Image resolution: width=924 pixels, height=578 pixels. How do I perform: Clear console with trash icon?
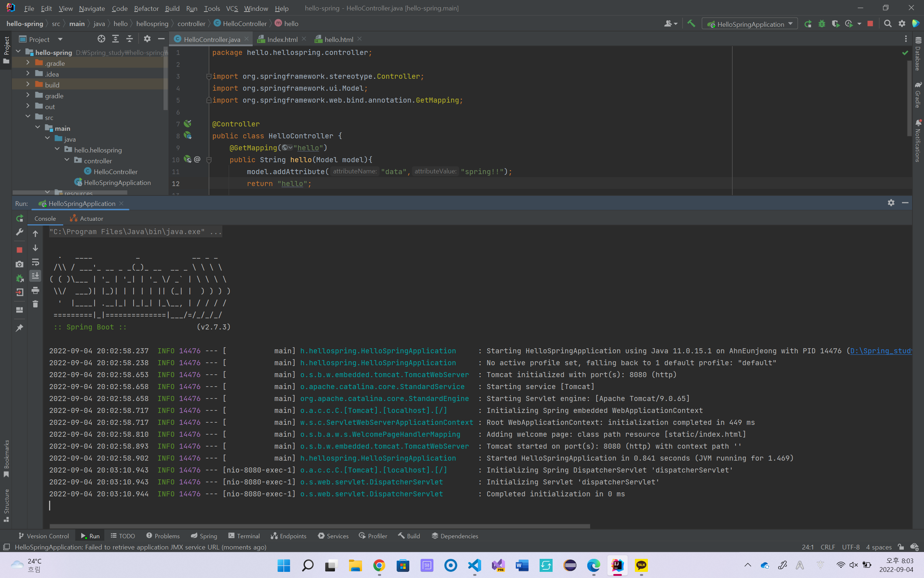[35, 304]
